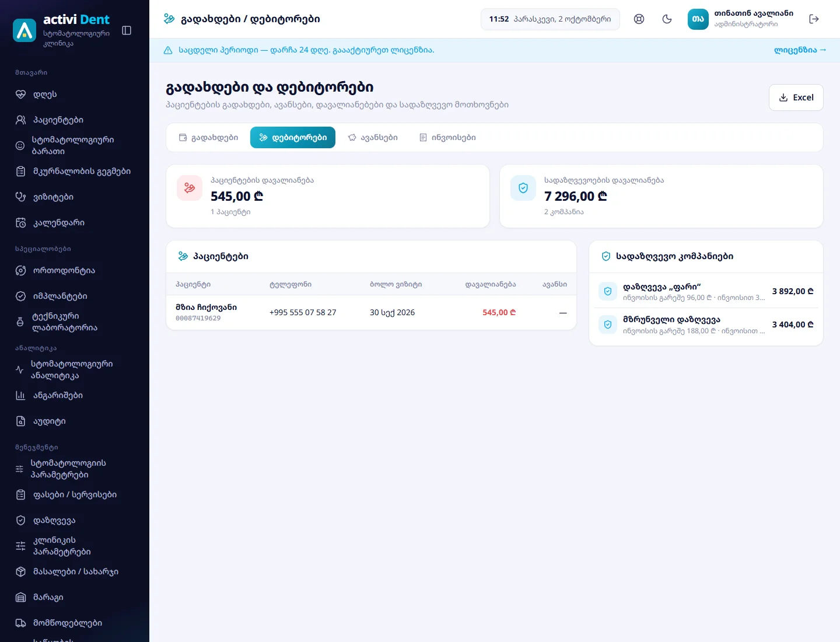840x642 pixels.
Task: Click the პაციენტების დავალიანება summary card
Action: 328,196
